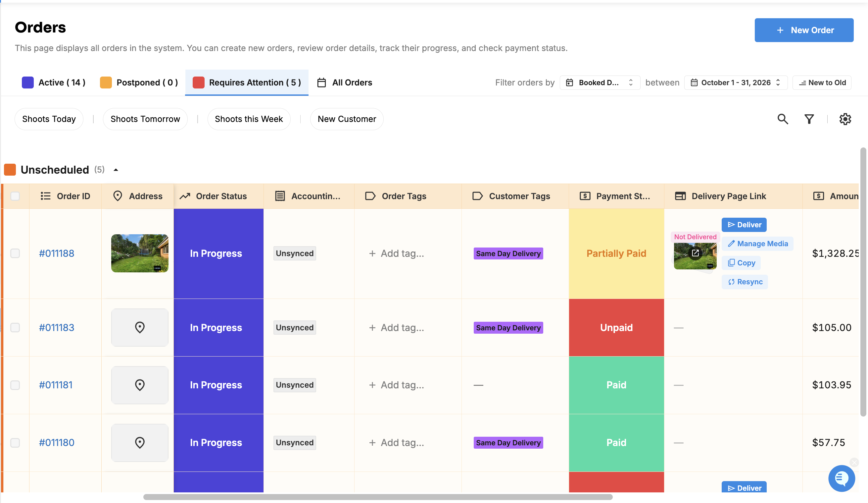Click the Address column pin icon
The width and height of the screenshot is (868, 503).
pyautogui.click(x=118, y=196)
